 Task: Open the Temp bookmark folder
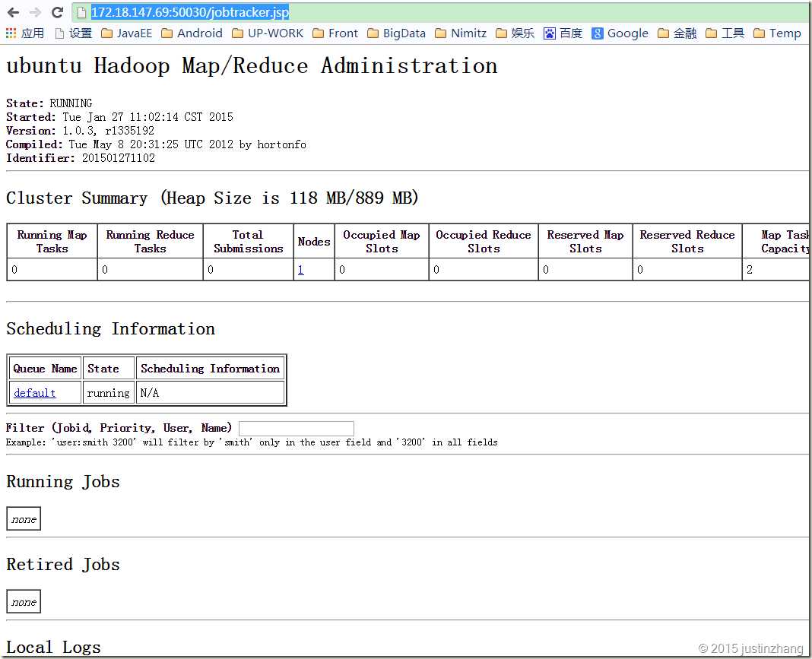click(777, 33)
